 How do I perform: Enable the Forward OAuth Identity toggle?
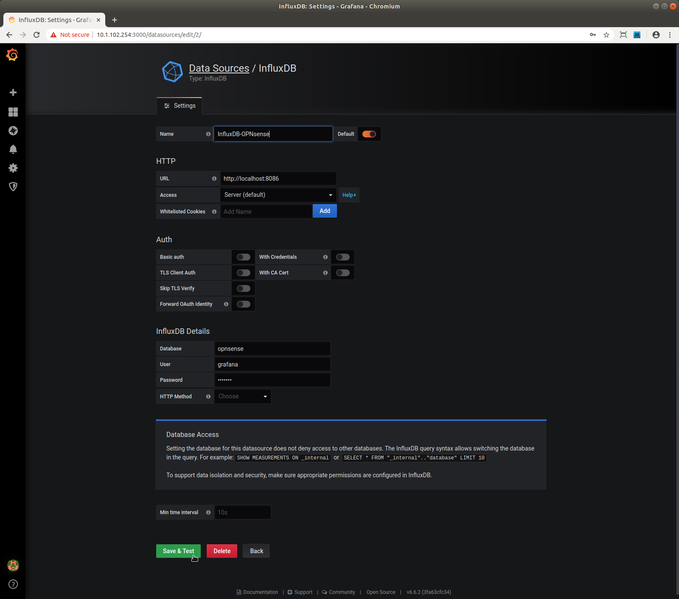(243, 304)
